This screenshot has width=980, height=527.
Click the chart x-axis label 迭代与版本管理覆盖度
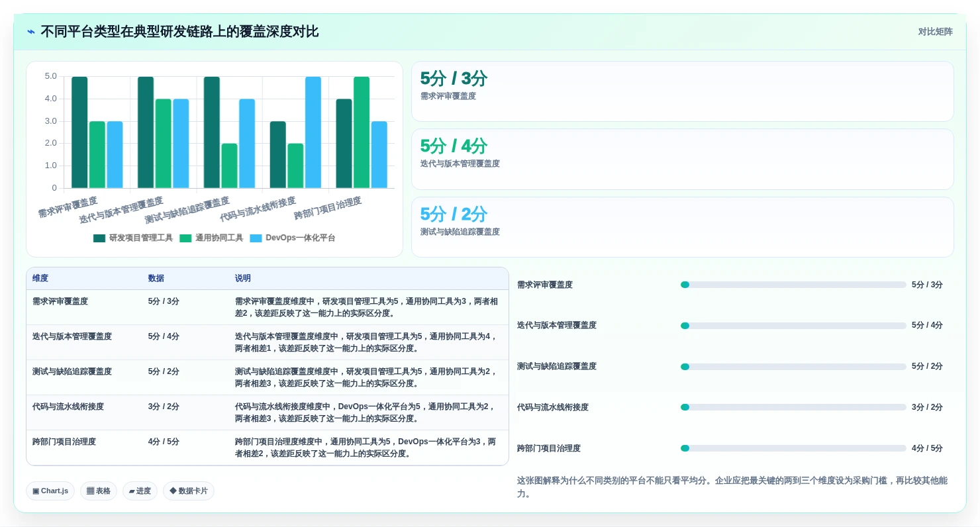[x=121, y=210]
